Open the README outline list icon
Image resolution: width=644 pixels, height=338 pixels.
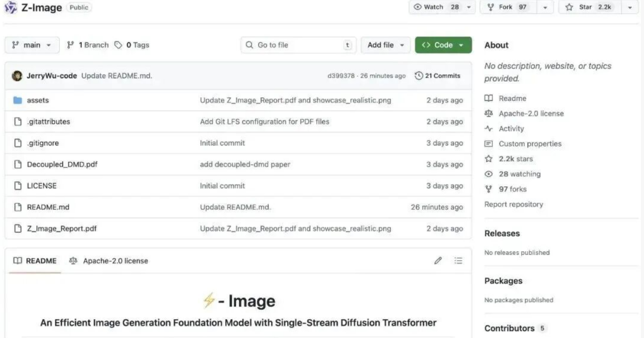[458, 261]
